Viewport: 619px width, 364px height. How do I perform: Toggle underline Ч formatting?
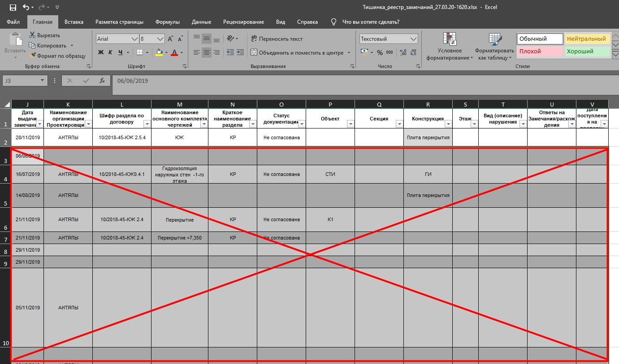(x=121, y=52)
